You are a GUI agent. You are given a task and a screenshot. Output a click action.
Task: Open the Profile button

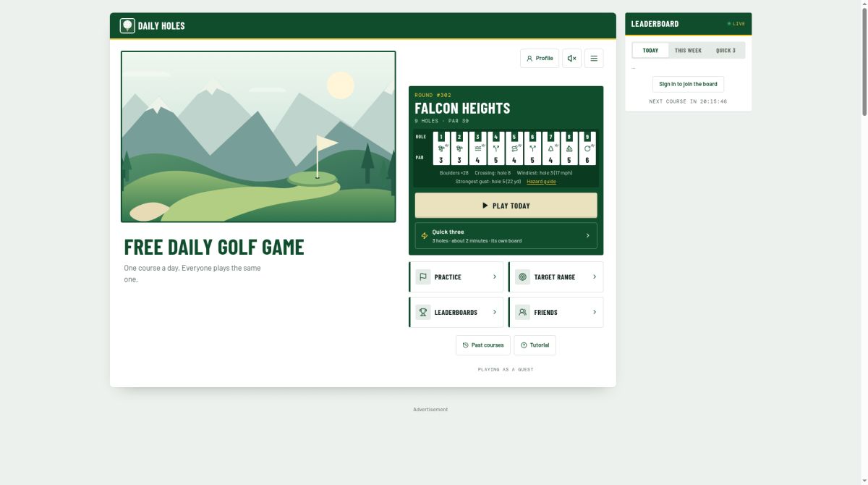pyautogui.click(x=540, y=59)
